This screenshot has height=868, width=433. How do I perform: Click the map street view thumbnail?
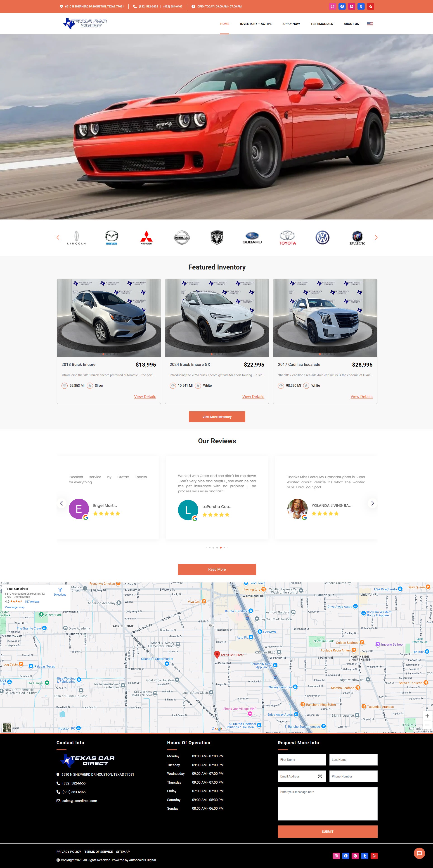(7, 727)
